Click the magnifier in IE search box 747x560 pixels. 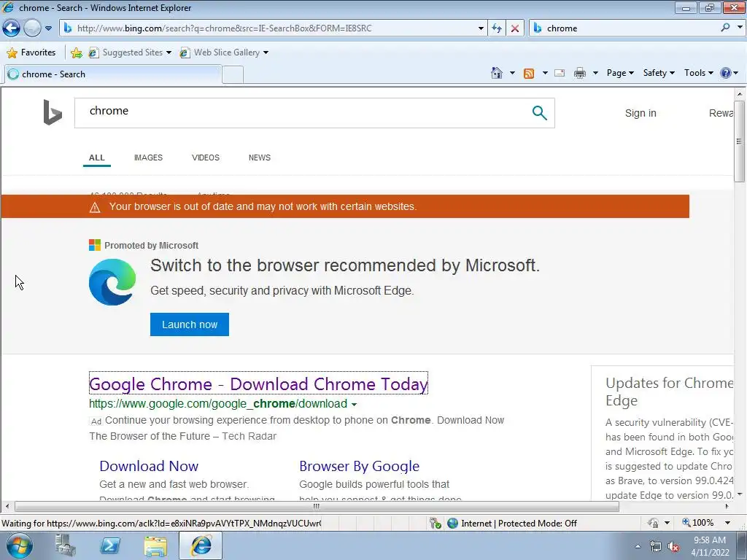[x=725, y=28]
